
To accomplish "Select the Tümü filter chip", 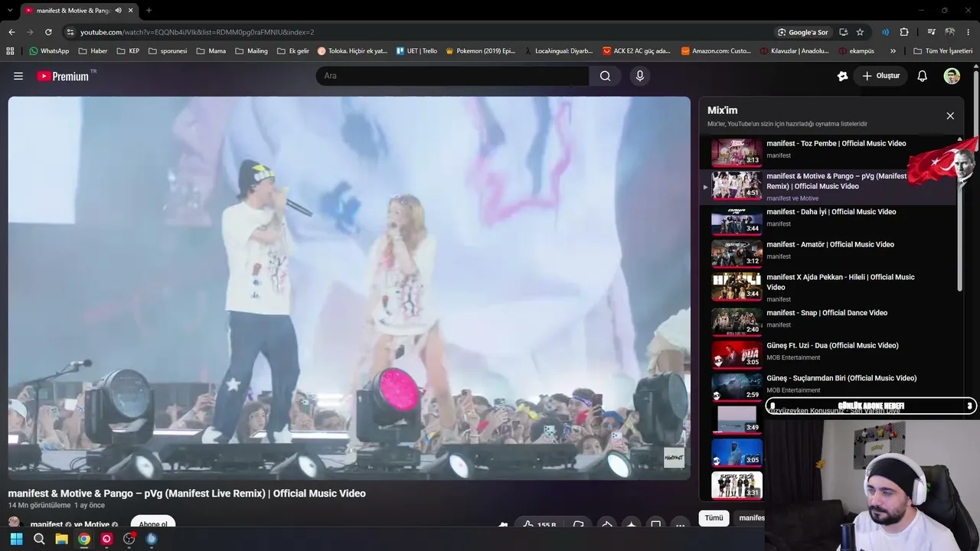I will coord(714,518).
